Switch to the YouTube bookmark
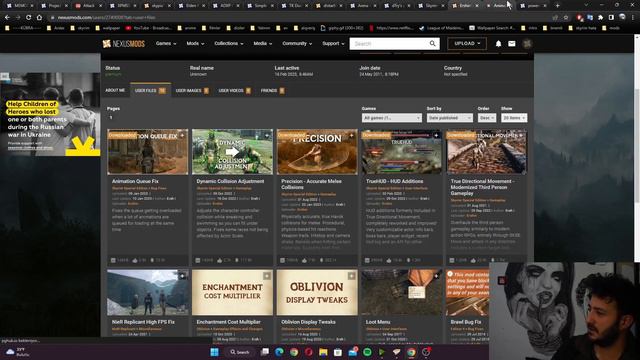The image size is (640, 360). point(149,28)
